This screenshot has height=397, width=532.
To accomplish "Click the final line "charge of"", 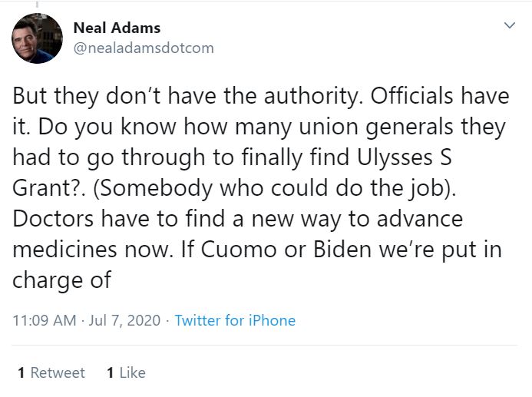I will coord(61,280).
